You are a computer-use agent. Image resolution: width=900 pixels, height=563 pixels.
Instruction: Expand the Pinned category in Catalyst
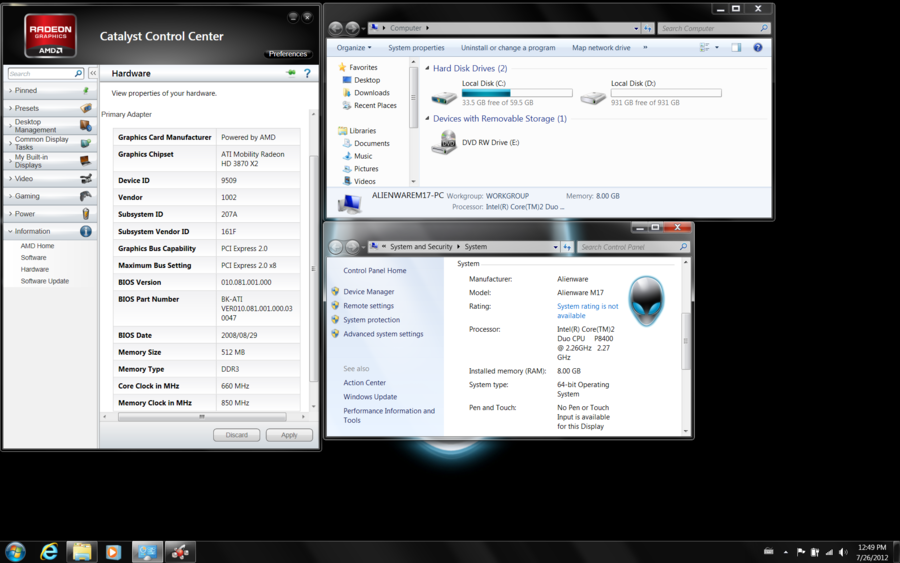10,91
